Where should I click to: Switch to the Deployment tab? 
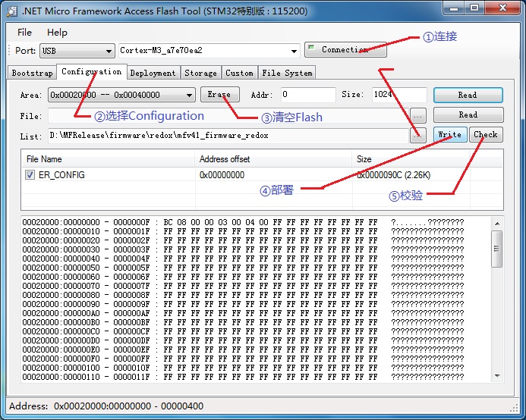[153, 73]
